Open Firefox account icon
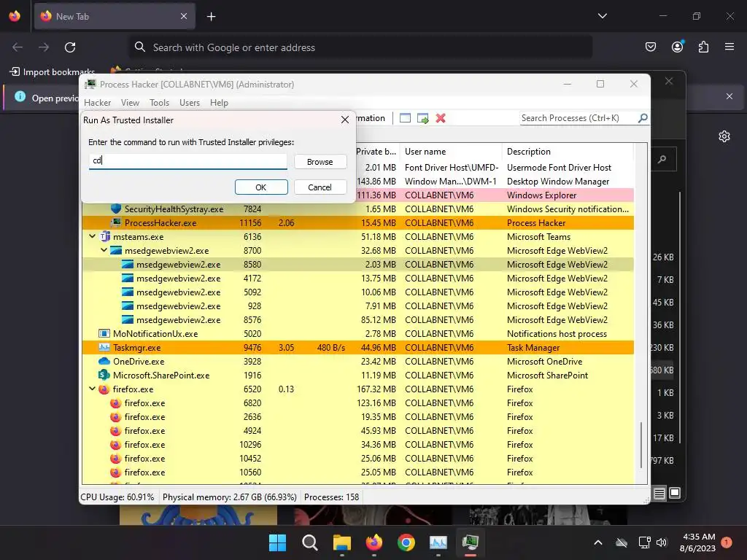The width and height of the screenshot is (747, 560). [x=677, y=47]
